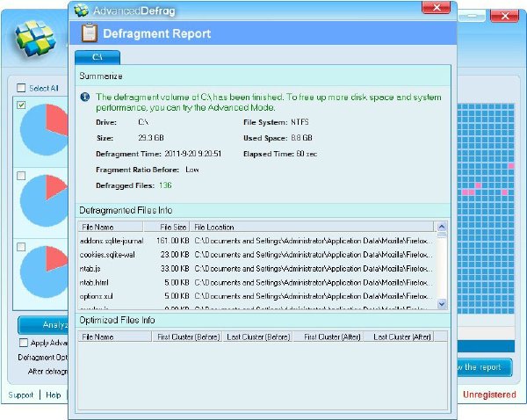527x420 pixels.
Task: Click First Cluster (Before) column header
Action: click(188, 337)
